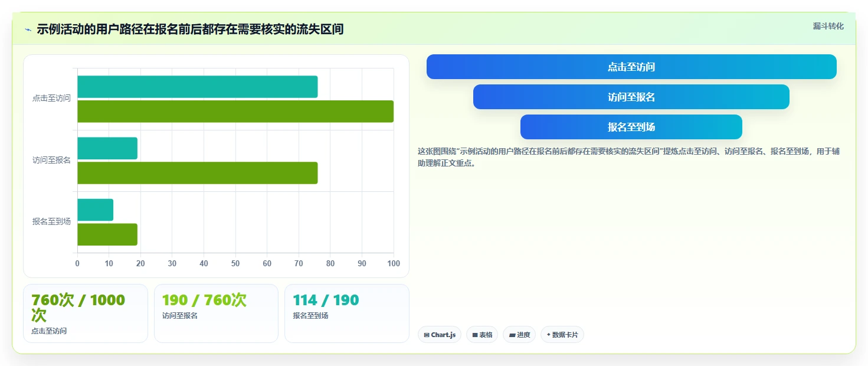This screenshot has width=868, height=366.
Task: Click the green bar for 点击至访问
Action: 235,112
